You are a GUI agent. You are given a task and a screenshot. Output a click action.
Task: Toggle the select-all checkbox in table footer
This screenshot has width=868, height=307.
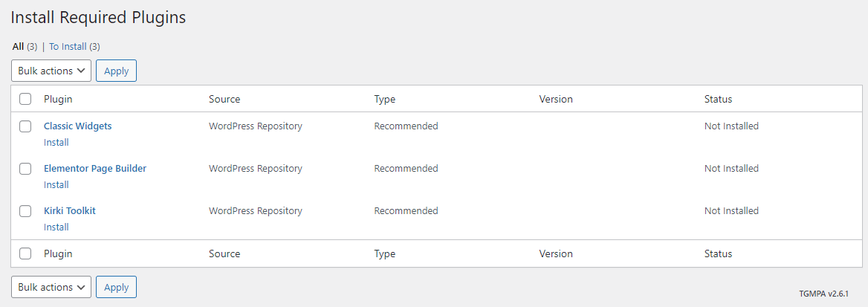(25, 253)
